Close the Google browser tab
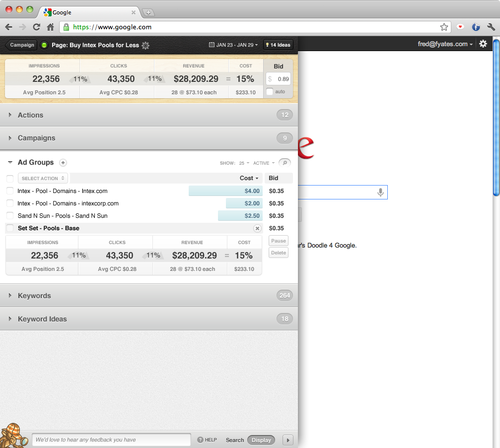500x448 pixels. click(133, 12)
